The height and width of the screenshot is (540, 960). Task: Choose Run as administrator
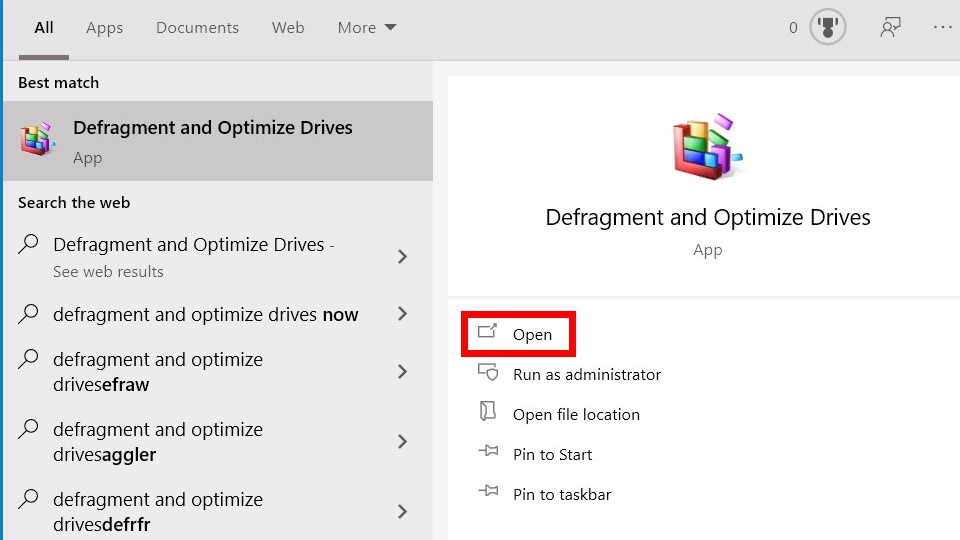[586, 374]
